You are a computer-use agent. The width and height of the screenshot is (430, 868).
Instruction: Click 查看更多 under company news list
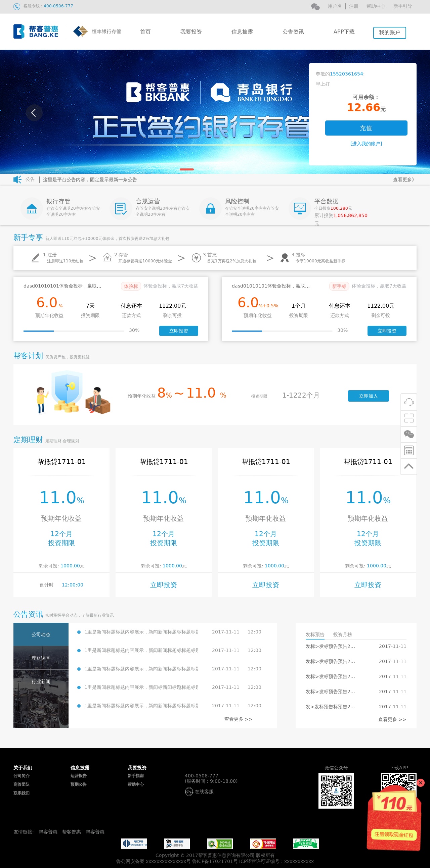click(238, 719)
